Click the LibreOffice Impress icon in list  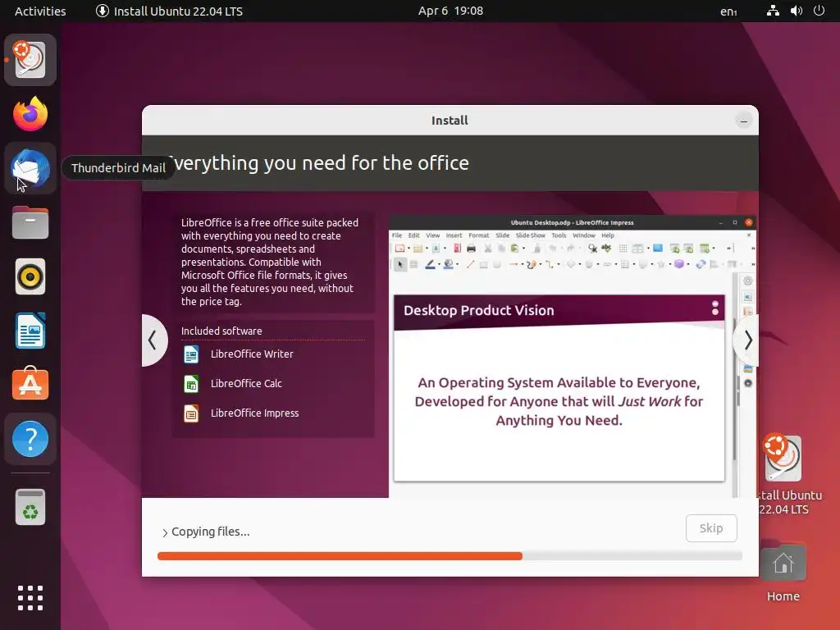[191, 413]
